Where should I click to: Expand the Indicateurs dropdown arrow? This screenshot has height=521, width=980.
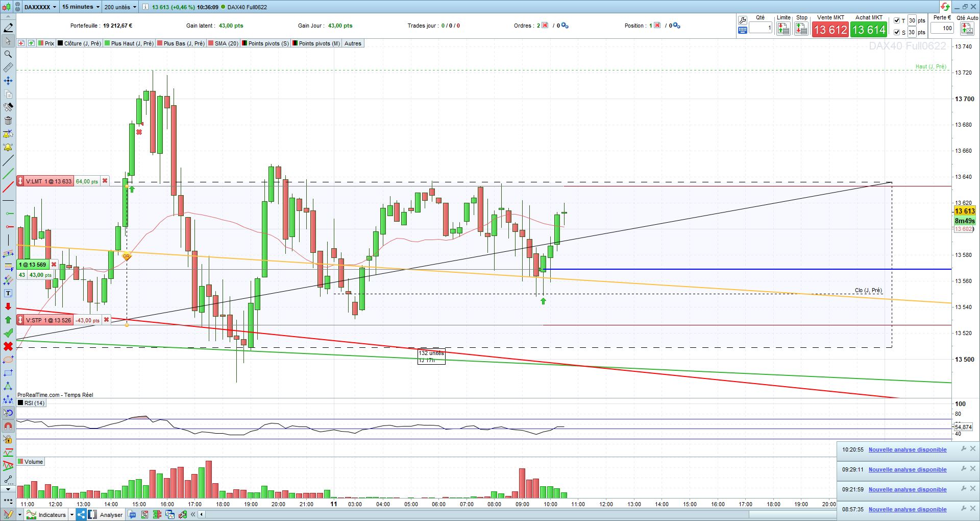pyautogui.click(x=71, y=514)
